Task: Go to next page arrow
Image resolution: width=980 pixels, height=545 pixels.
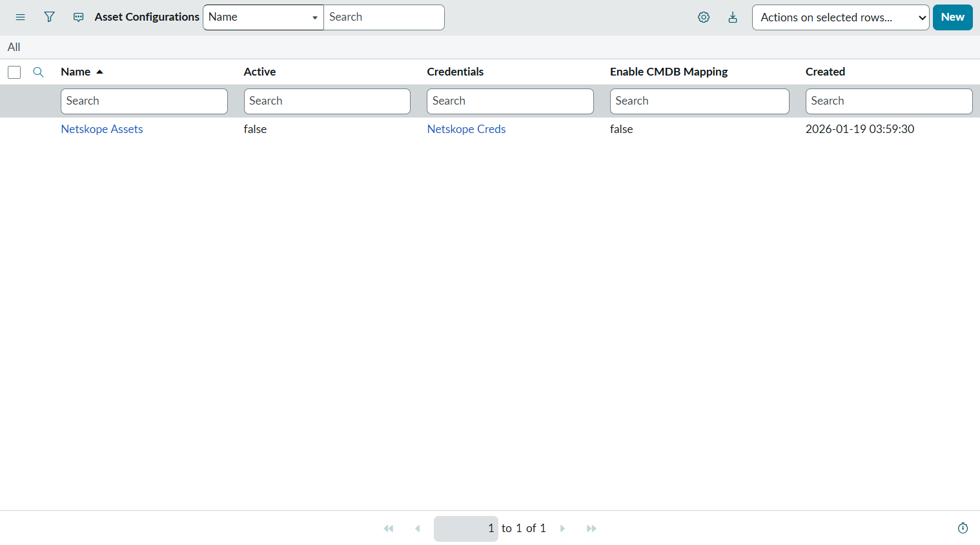Action: tap(562, 528)
